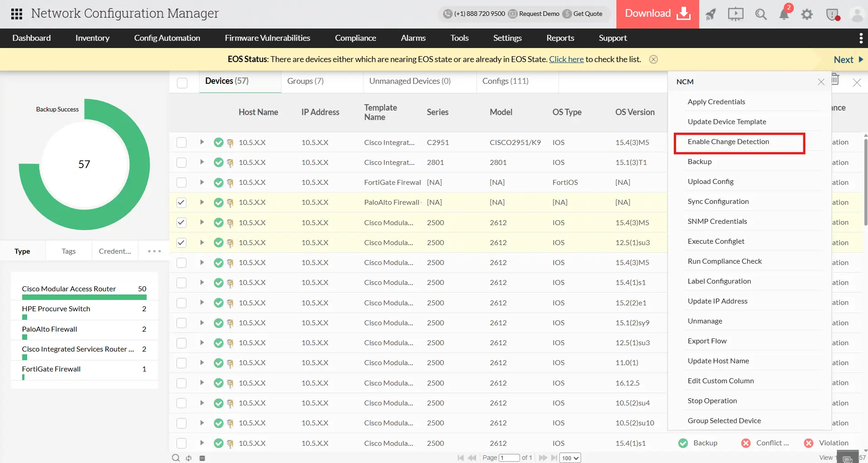Image resolution: width=868 pixels, height=463 pixels.
Task: Open the global search magnifier
Action: pos(761,14)
